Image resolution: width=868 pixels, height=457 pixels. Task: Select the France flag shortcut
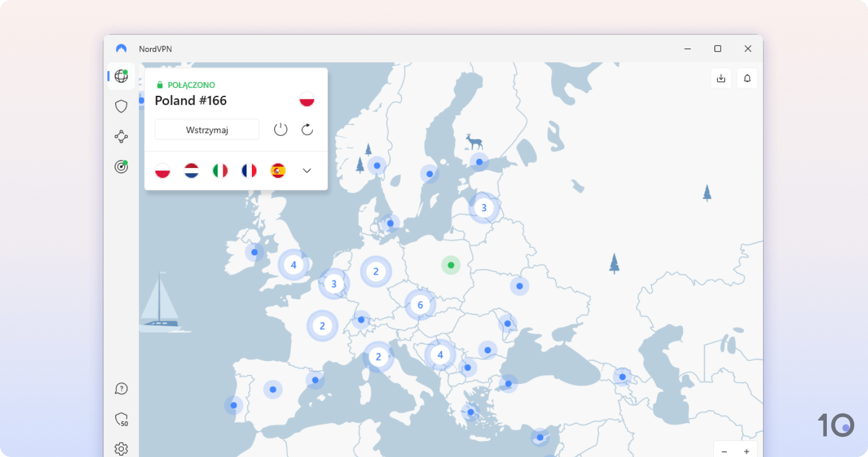[249, 170]
